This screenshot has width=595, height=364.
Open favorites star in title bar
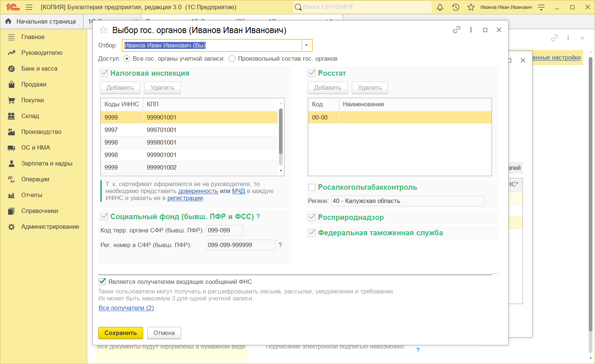(471, 7)
